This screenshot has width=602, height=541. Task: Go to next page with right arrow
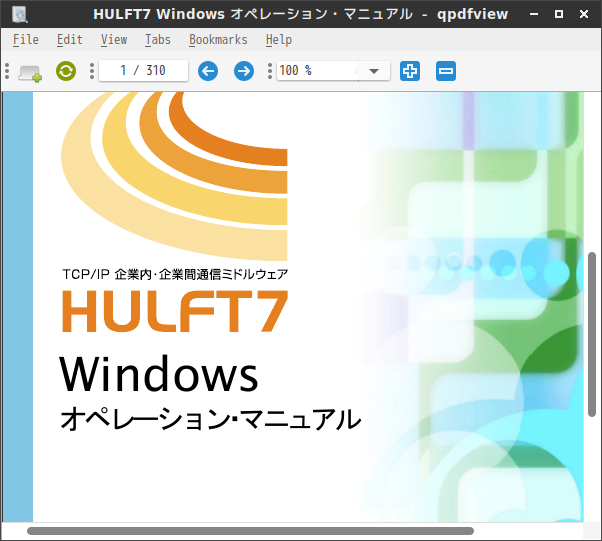click(244, 71)
